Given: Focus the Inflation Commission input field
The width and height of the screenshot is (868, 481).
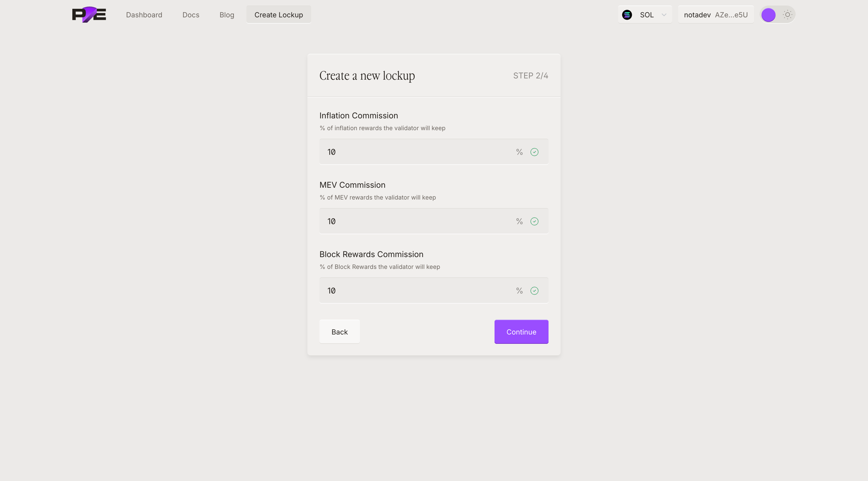Looking at the screenshot, I should coord(414,152).
